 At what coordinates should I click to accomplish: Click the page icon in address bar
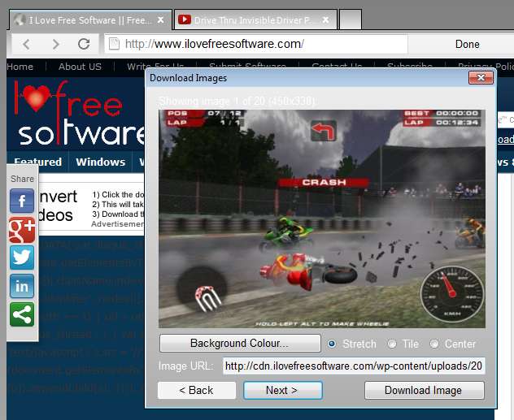coord(114,44)
